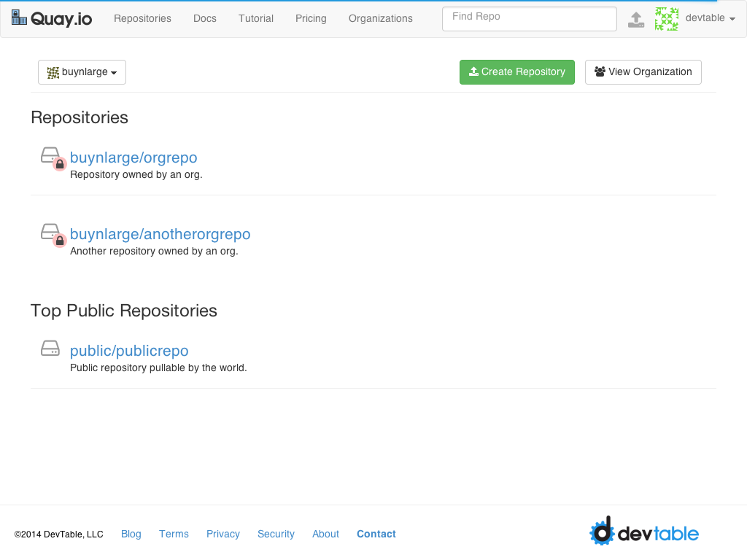This screenshot has width=747, height=560.
Task: Open the Terms footer link
Action: [174, 534]
